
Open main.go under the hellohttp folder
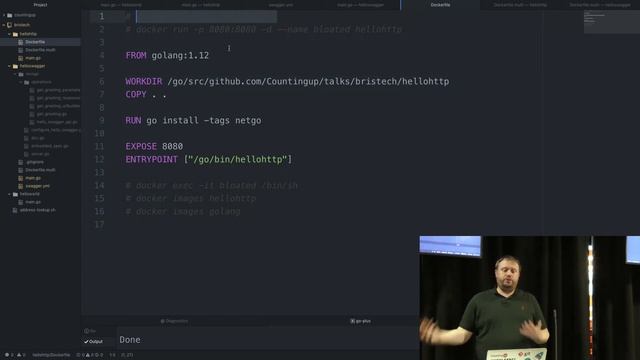[33, 58]
